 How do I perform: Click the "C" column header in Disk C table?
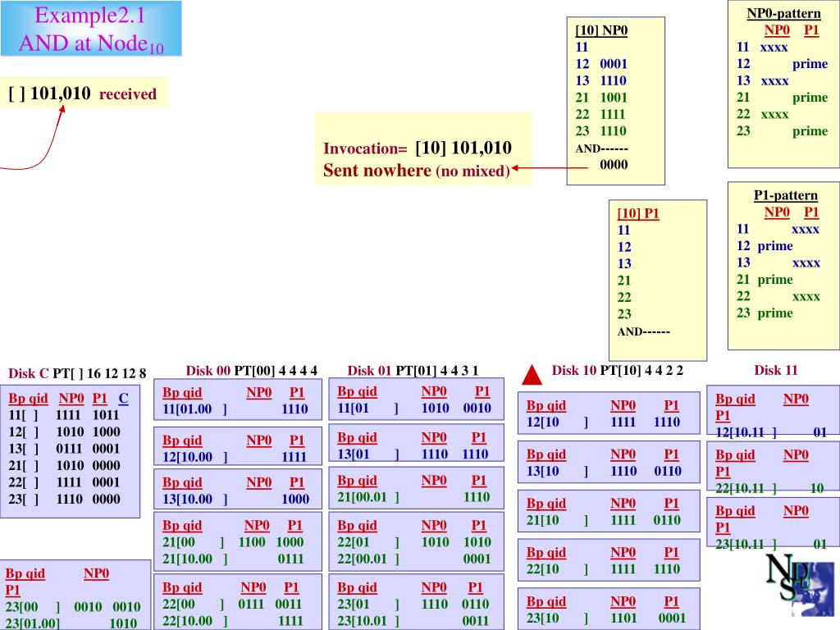click(x=123, y=398)
